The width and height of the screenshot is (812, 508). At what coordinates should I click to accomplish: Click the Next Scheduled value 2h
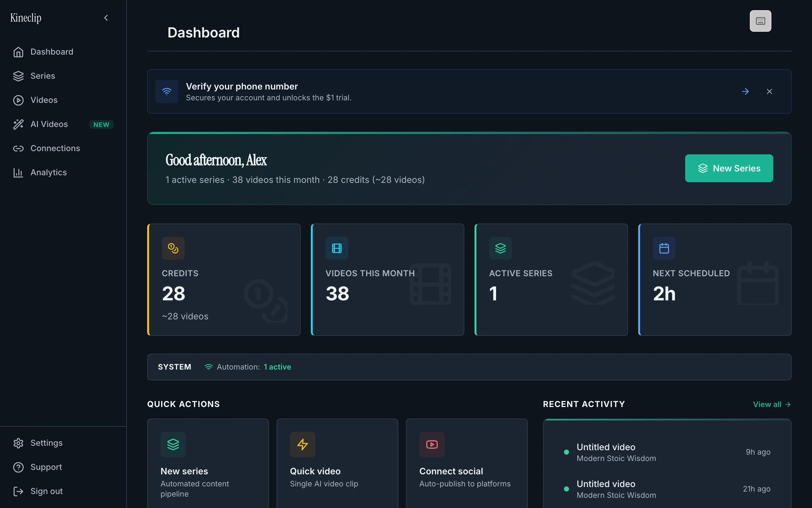point(664,294)
